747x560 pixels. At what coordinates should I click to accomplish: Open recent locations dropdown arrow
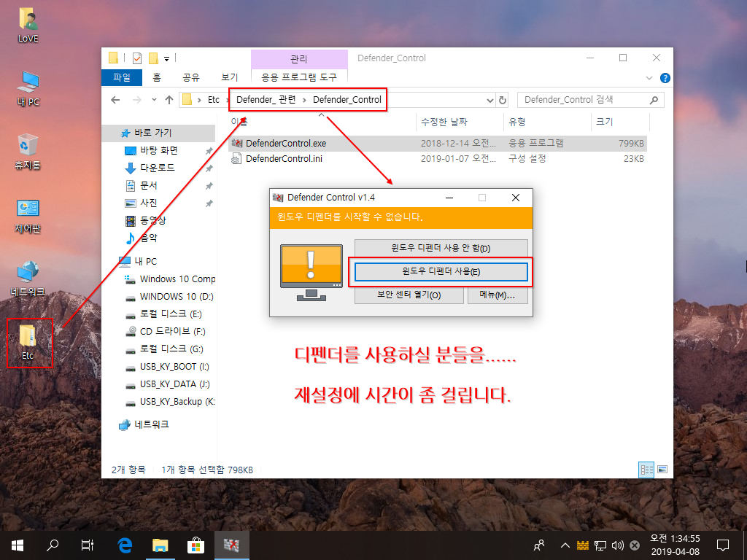[x=154, y=100]
